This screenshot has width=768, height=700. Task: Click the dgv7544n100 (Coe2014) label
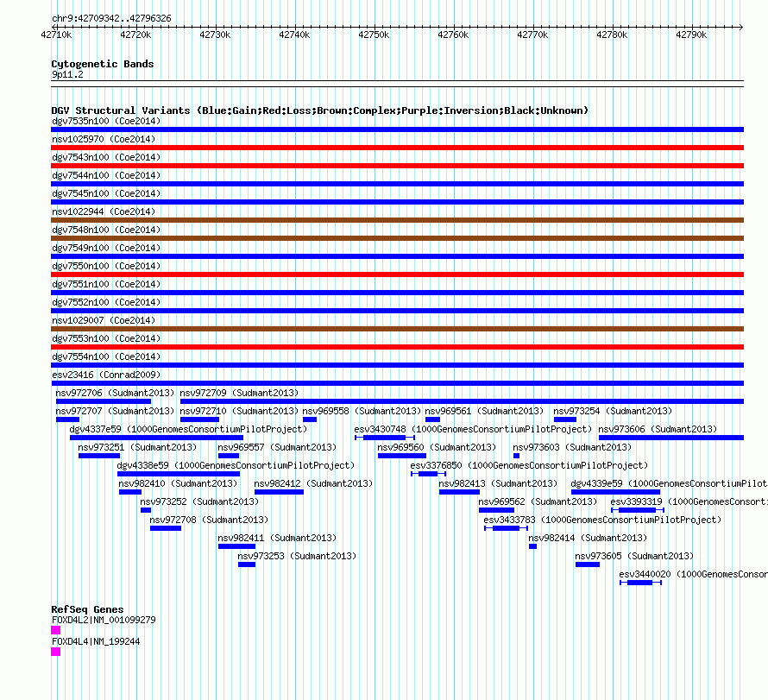point(106,175)
